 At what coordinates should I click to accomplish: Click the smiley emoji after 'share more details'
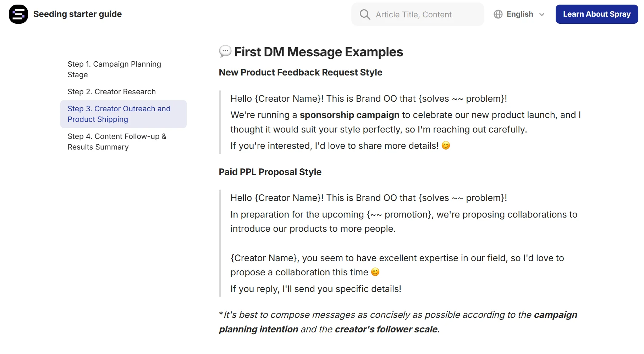446,145
